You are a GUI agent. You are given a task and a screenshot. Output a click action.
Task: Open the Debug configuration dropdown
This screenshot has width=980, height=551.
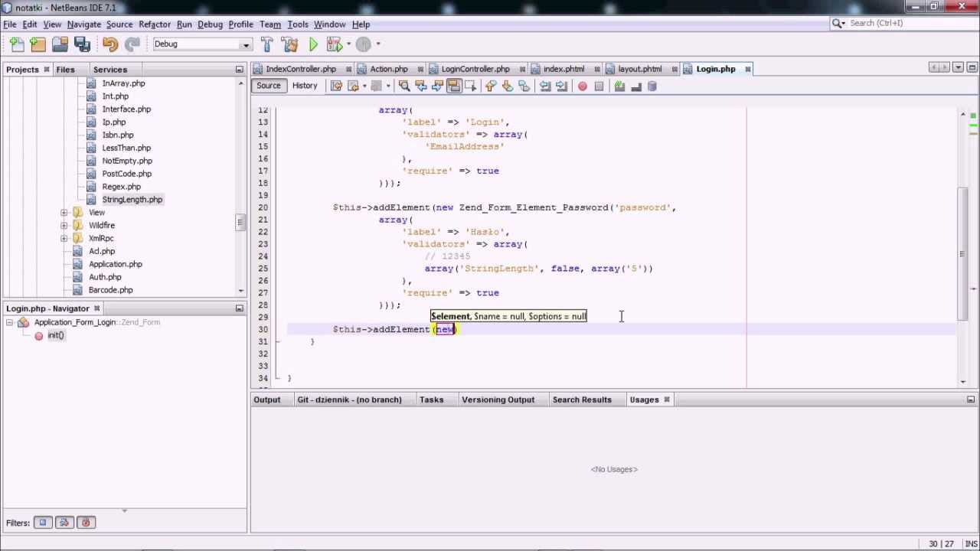(246, 44)
